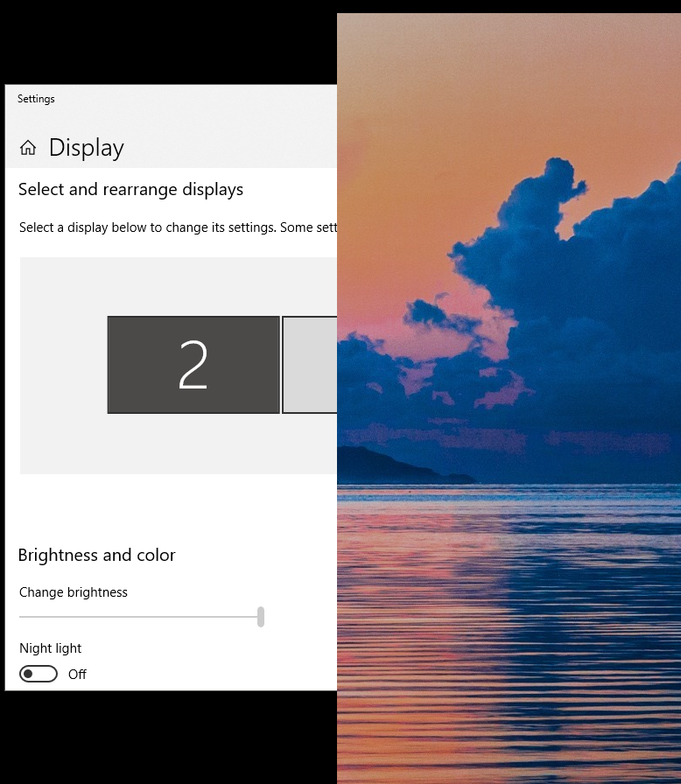Select the light gray display next to 2
Screen dimensions: 681x784
pyautogui.click(x=310, y=365)
